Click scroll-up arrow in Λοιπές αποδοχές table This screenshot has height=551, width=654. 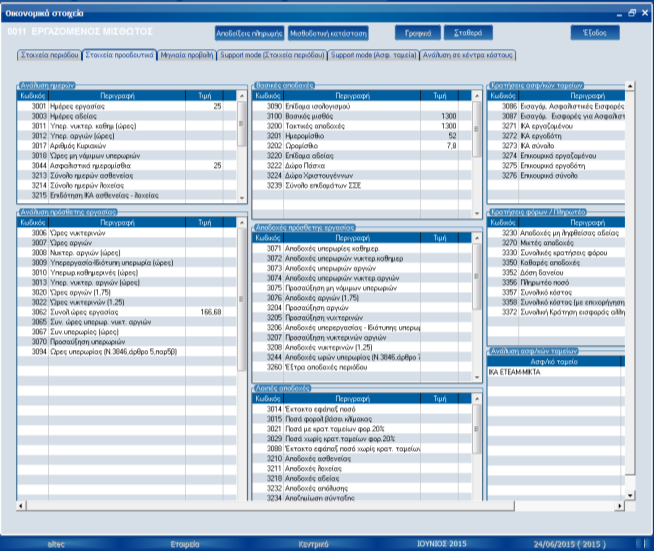(477, 399)
